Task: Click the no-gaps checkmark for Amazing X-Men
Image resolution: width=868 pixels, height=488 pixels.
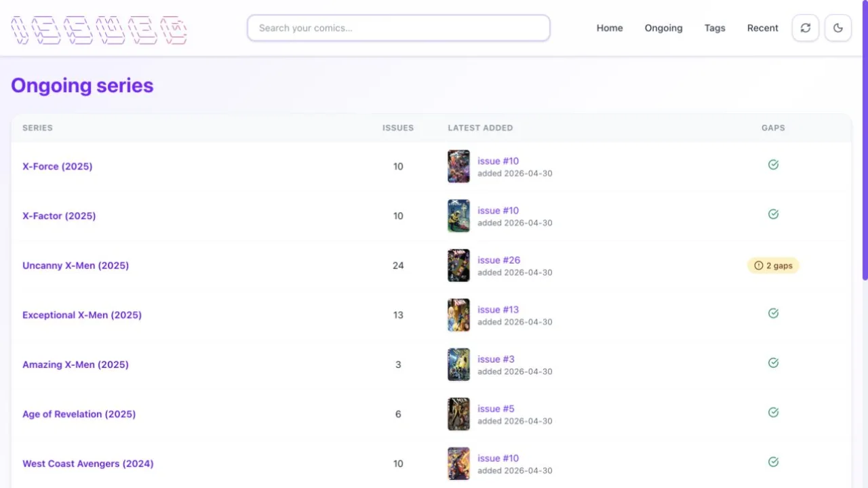Action: (773, 363)
